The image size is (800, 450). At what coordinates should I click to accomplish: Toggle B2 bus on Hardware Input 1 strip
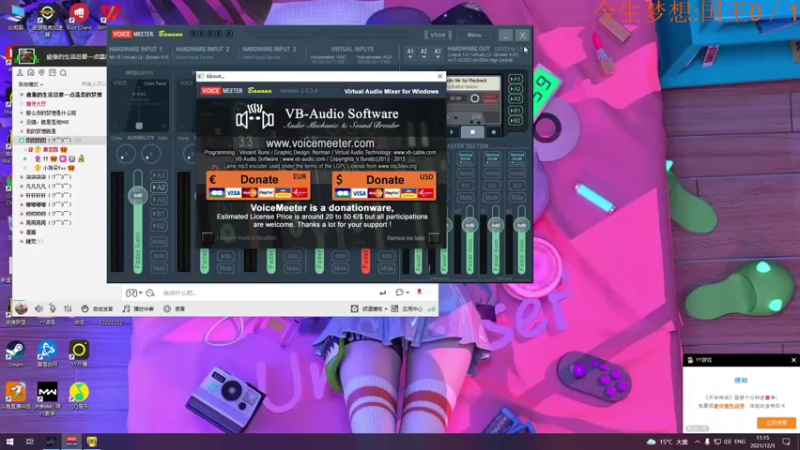[159, 226]
